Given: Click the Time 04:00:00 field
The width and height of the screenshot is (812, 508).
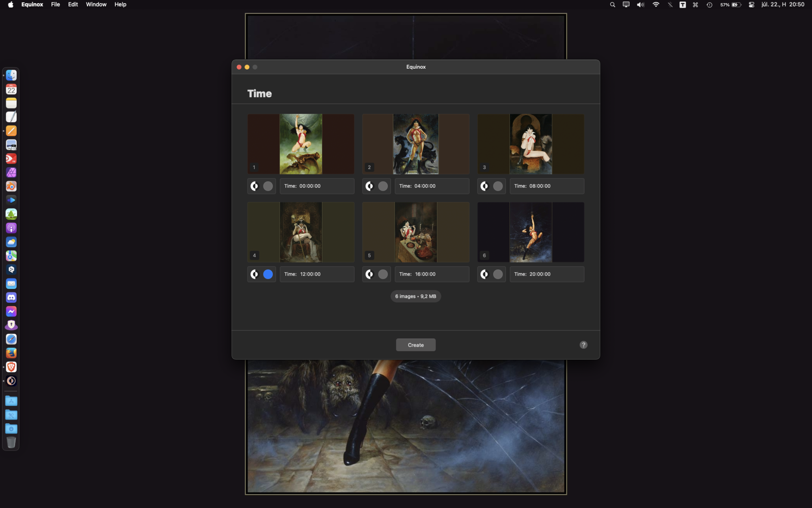Looking at the screenshot, I should pos(432,186).
